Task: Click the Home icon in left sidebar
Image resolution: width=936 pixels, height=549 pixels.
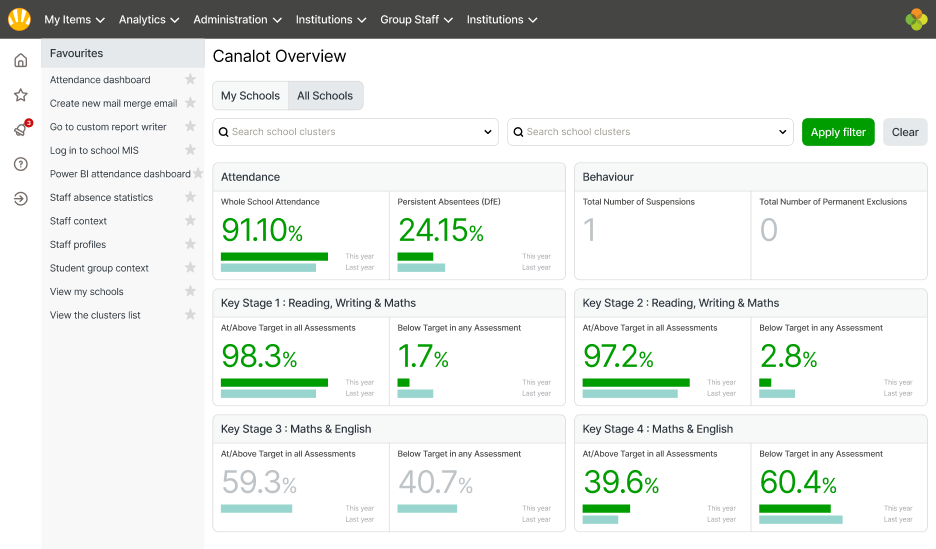Action: coord(20,61)
